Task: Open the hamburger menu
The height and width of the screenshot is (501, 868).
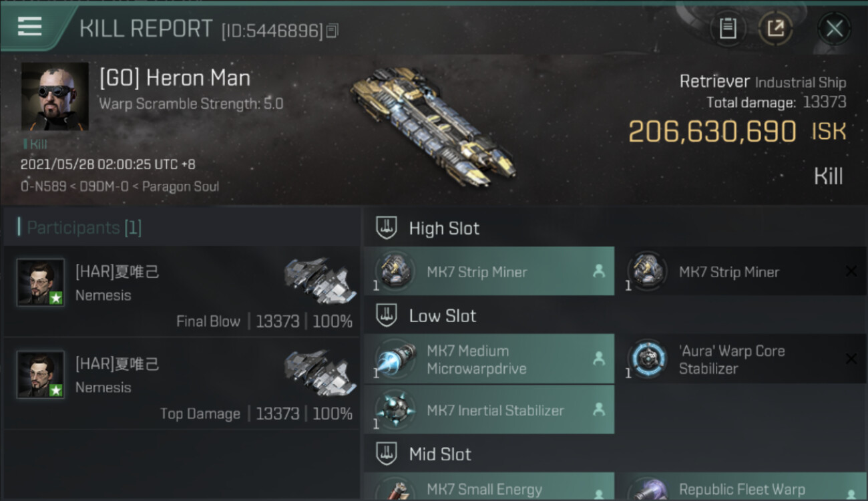Action: (30, 27)
